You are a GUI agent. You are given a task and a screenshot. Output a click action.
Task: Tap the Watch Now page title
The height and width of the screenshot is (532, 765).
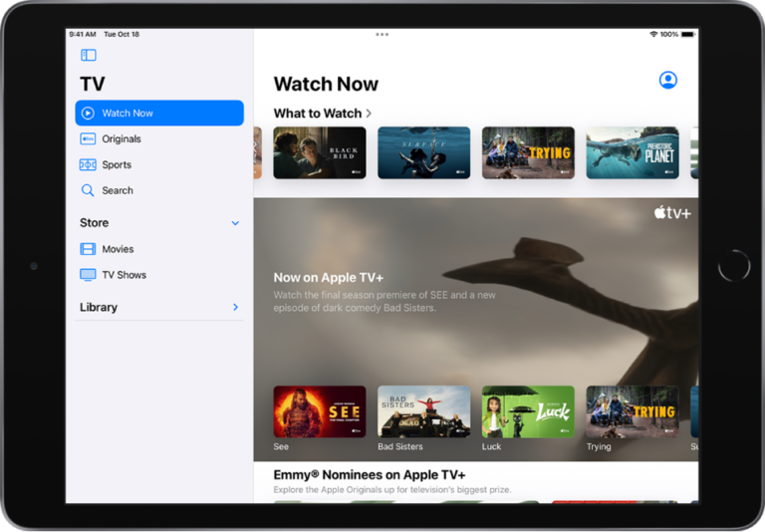(326, 84)
